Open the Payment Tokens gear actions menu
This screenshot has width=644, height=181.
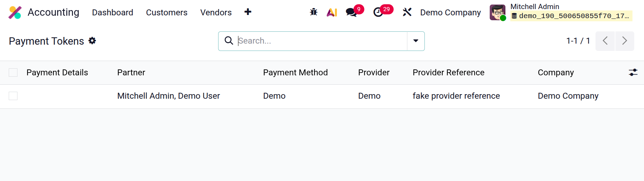tap(92, 41)
